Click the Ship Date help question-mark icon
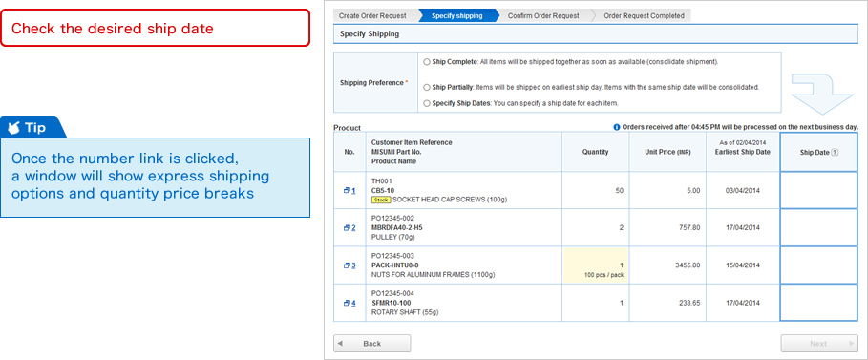 (x=835, y=153)
